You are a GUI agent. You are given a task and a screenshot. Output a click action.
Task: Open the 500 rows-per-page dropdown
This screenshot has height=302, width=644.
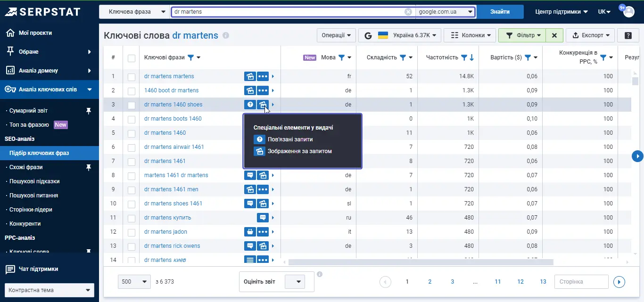(x=134, y=282)
